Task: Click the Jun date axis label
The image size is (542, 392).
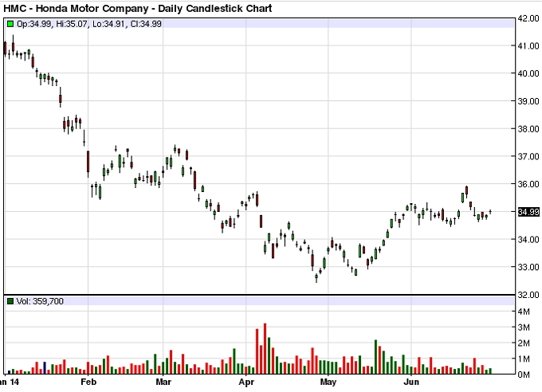Action: click(x=411, y=382)
